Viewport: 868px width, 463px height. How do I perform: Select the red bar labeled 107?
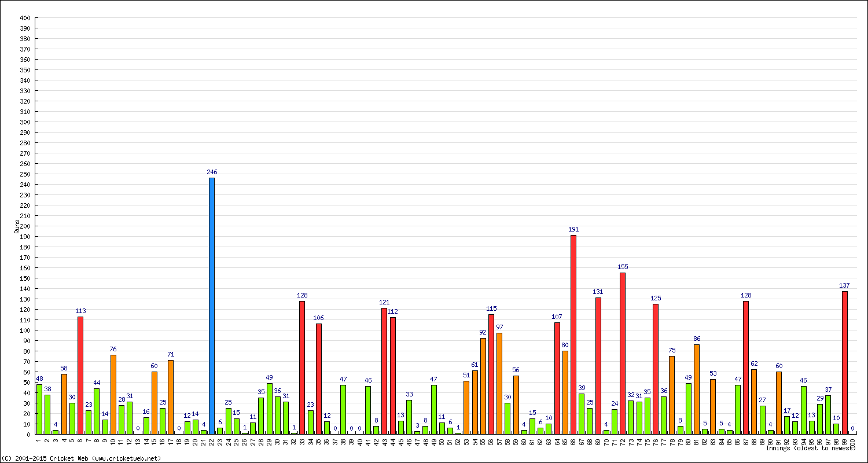click(557, 378)
